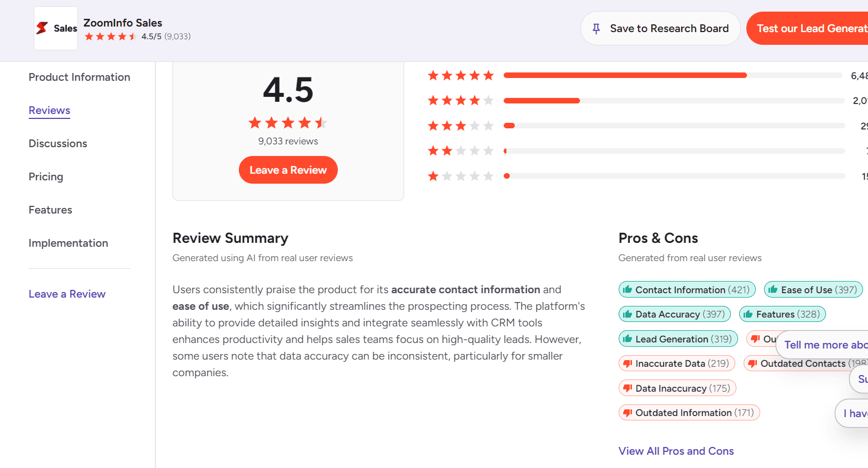This screenshot has height=468, width=868.
Task: Select Reviews in the sidebar navigation
Action: coord(49,111)
